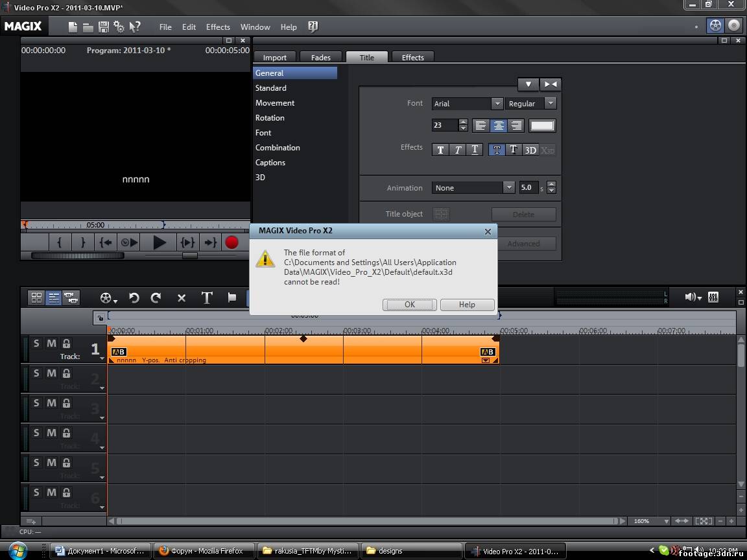Viewport: 747px width, 560px height.
Task: Solo track 1 with the S button
Action: click(x=36, y=343)
